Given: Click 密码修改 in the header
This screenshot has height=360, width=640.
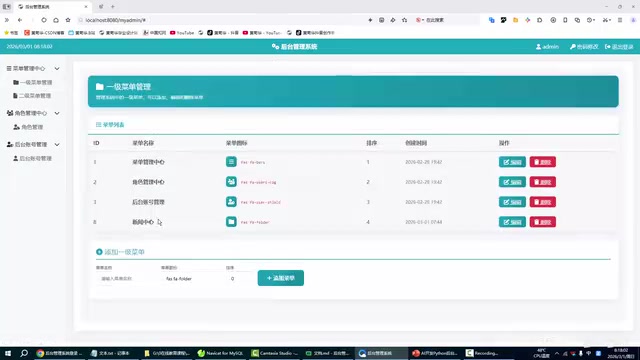Looking at the screenshot, I should pyautogui.click(x=584, y=47).
